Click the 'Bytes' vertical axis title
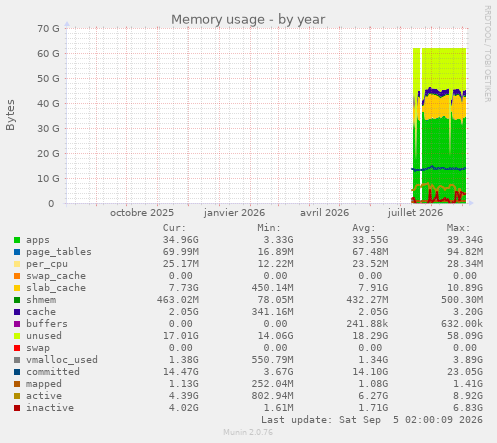The height and width of the screenshot is (443, 497). coord(10,115)
